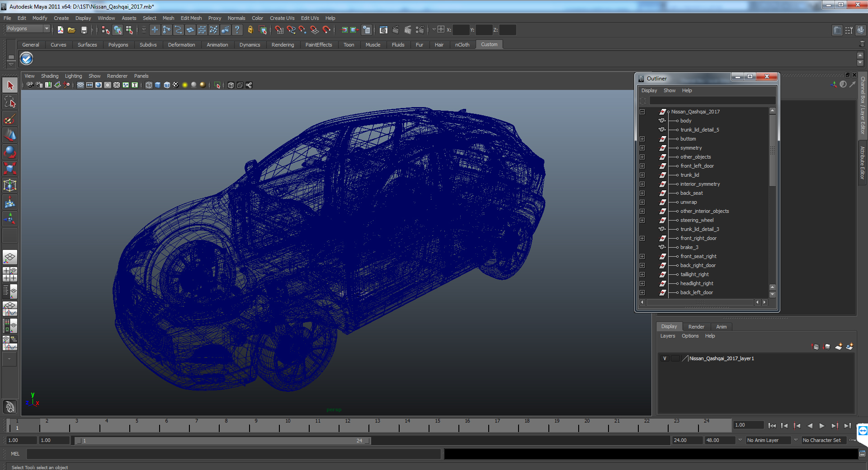Expand the buttom node in Outliner
868x470 pixels.
(x=642, y=139)
